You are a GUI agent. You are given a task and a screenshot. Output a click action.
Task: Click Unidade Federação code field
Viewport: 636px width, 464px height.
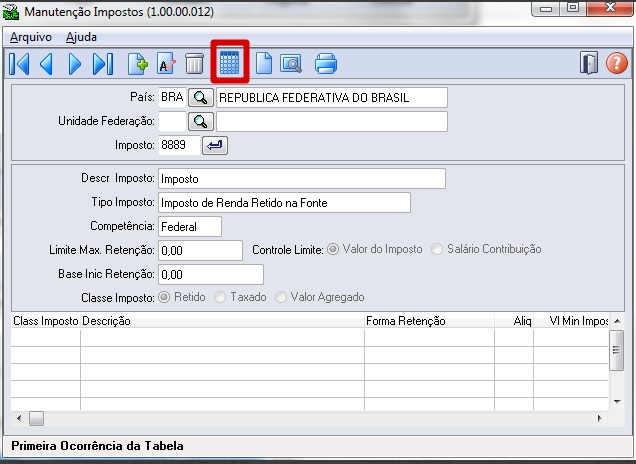pos(172,121)
